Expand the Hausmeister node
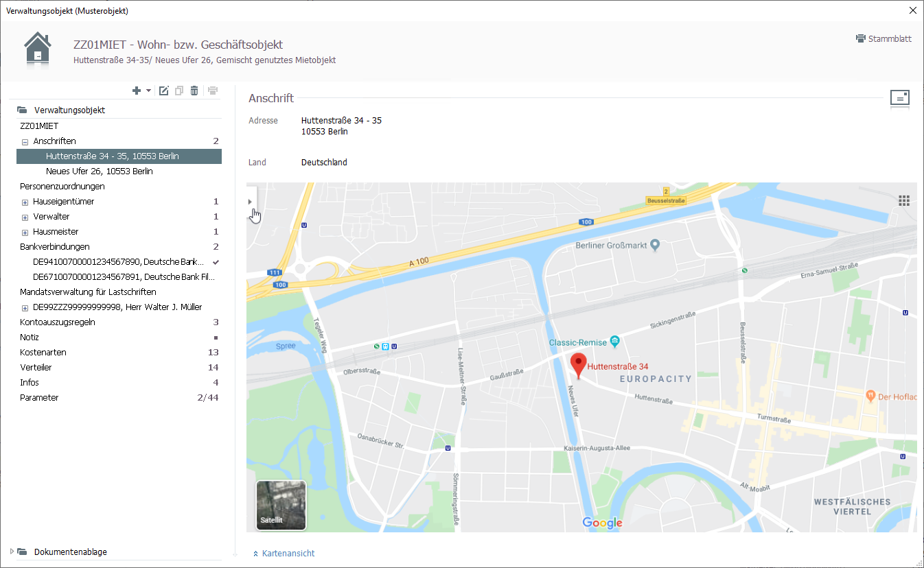The width and height of the screenshot is (924, 568). coord(25,232)
